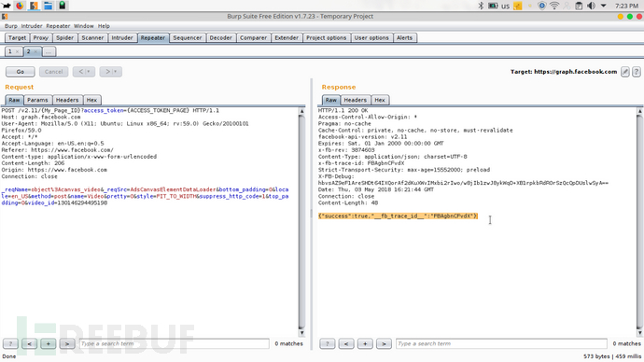Click the keyboard layout 'us' indicator
Image resolution: width=644 pixels, height=362 pixels.
click(505, 7)
